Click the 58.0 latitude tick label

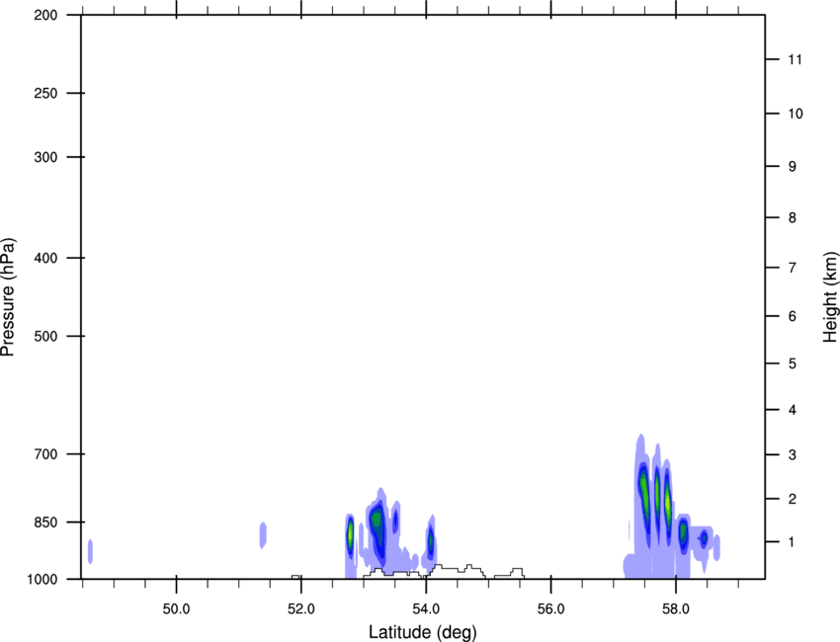[676, 609]
